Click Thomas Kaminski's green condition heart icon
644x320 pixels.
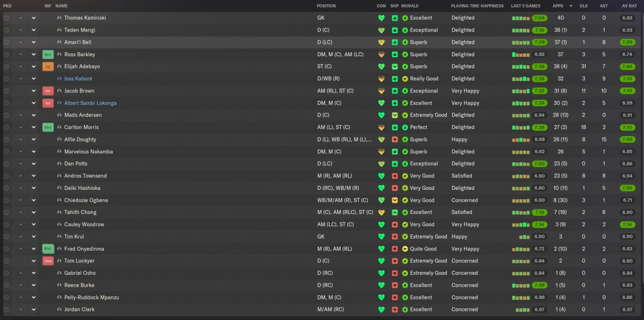[381, 18]
